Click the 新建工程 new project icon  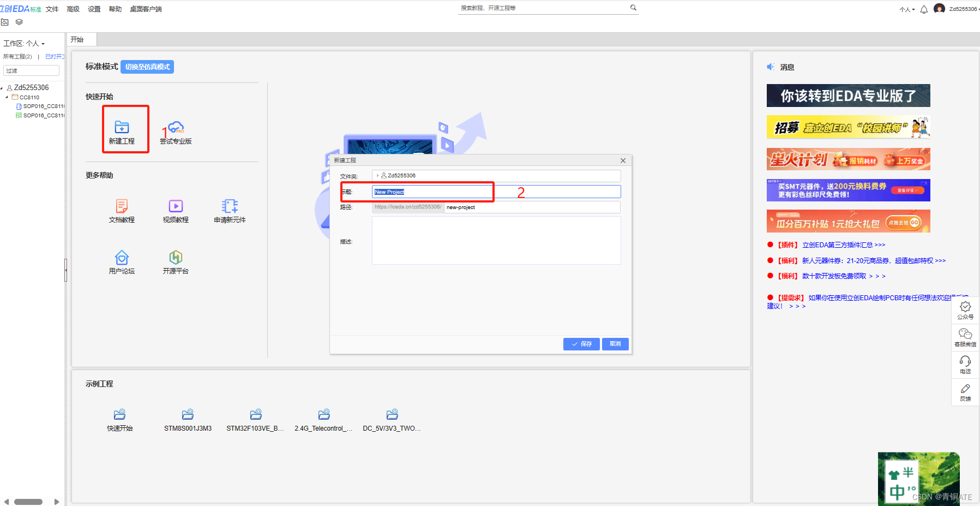click(122, 127)
